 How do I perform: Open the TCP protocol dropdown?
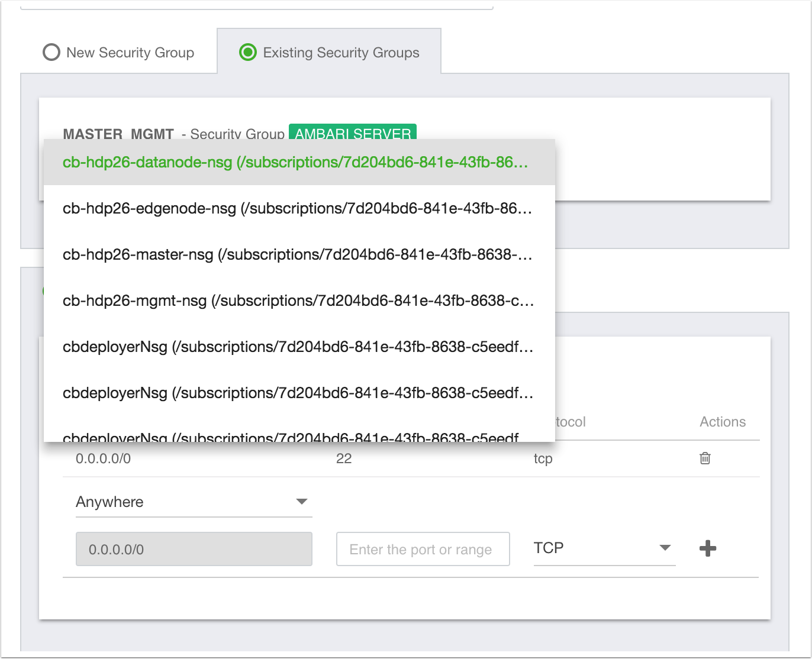click(604, 548)
